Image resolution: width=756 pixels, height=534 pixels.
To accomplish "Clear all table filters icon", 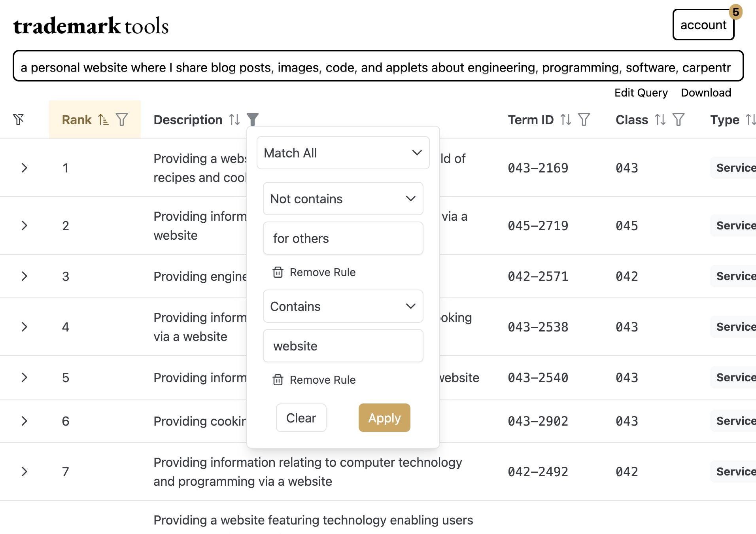I will click(x=19, y=119).
